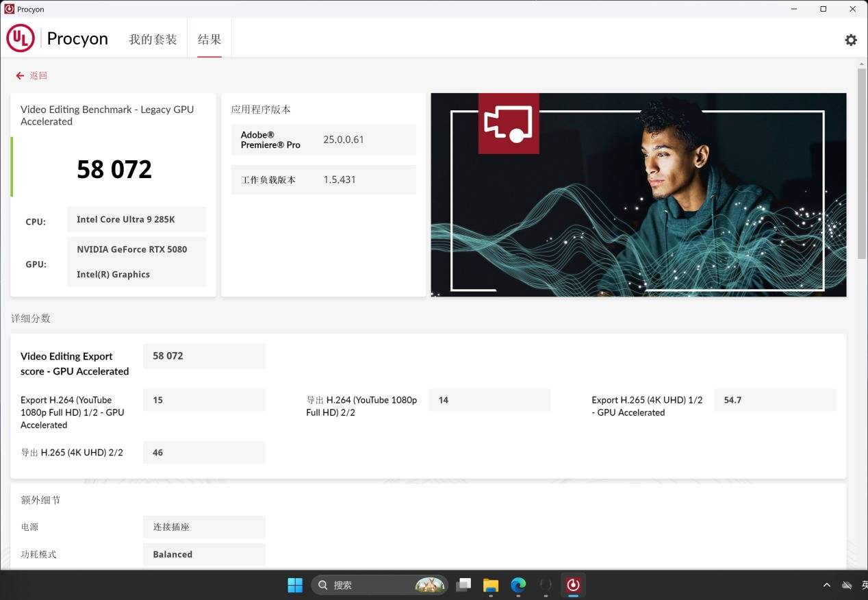Click the cloud status icon in system tray
This screenshot has height=600, width=868.
(x=847, y=585)
